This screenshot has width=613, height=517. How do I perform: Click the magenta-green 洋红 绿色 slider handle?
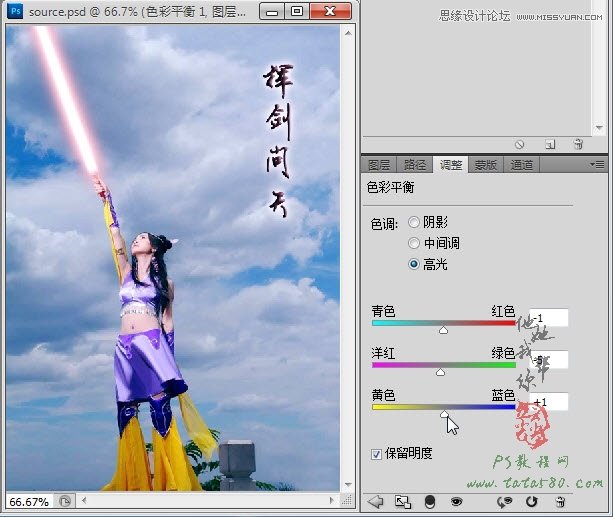coord(440,372)
